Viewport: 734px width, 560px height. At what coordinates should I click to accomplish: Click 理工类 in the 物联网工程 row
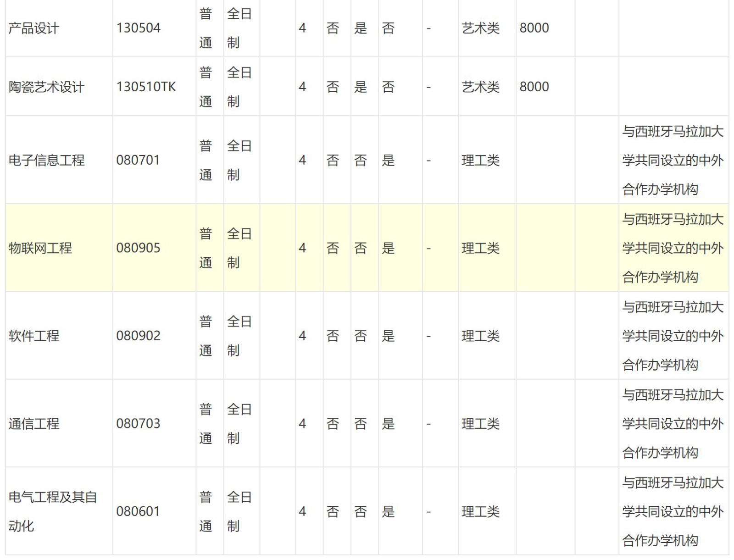coord(480,248)
